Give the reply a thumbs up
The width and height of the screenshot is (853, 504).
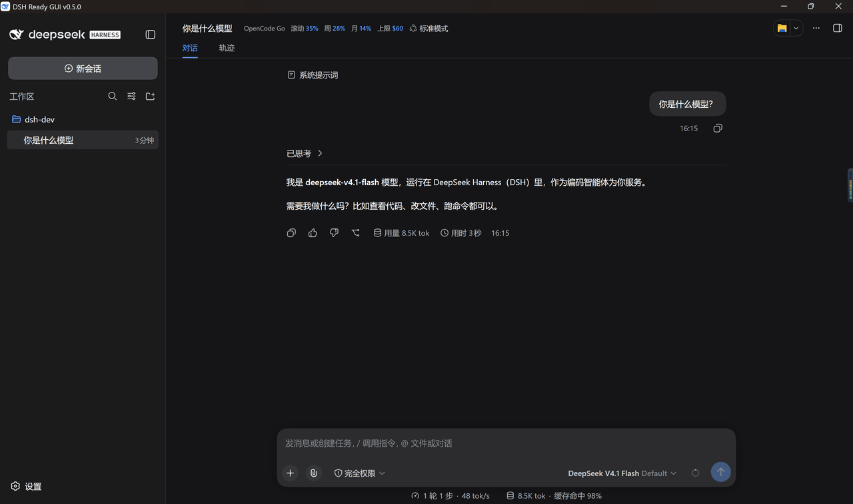pyautogui.click(x=313, y=233)
